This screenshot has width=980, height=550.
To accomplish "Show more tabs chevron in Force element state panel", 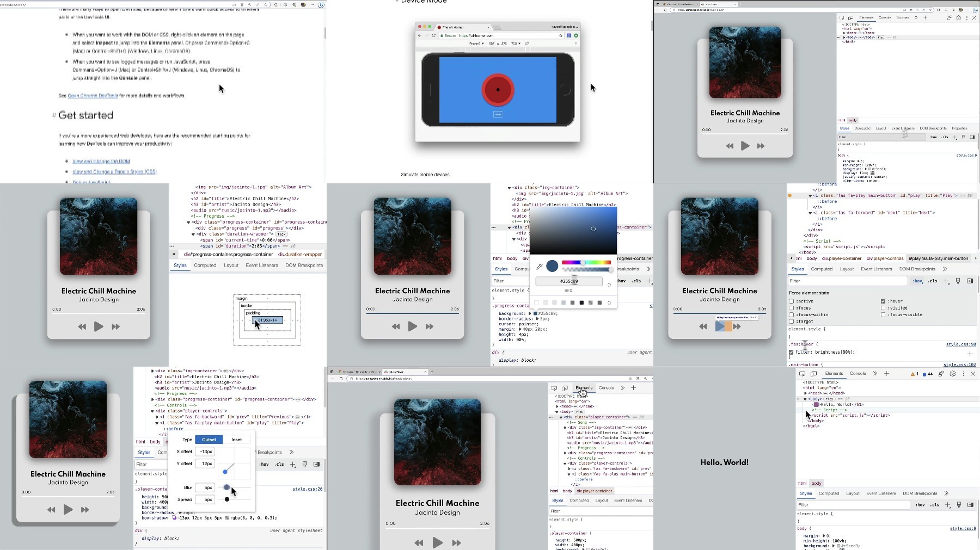I will [945, 269].
